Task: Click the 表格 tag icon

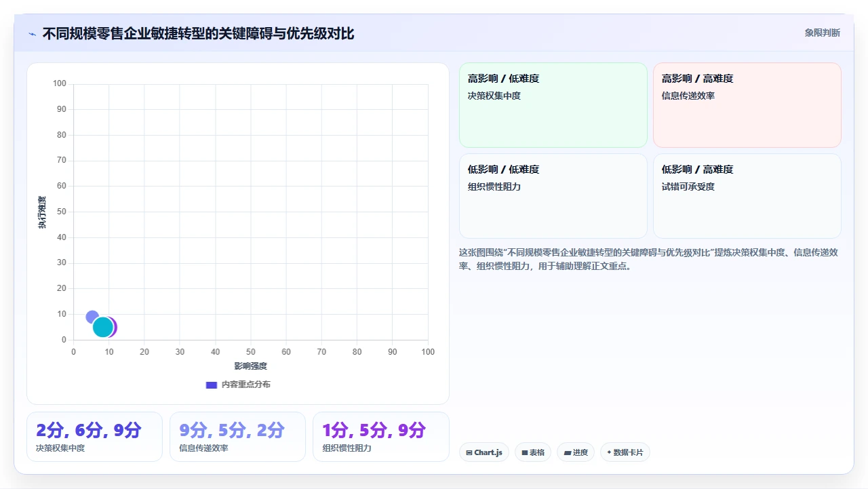Action: (525, 452)
